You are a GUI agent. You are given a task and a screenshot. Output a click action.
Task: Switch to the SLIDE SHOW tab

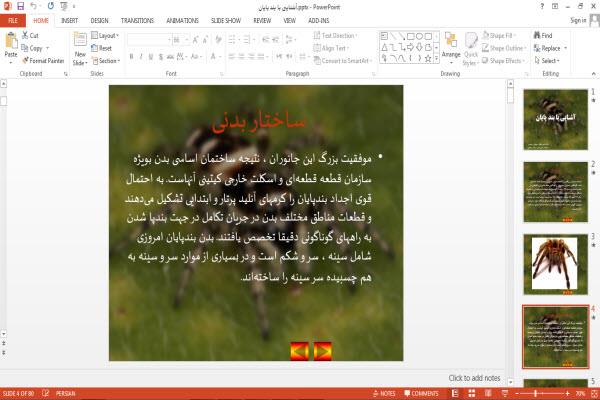226,21
